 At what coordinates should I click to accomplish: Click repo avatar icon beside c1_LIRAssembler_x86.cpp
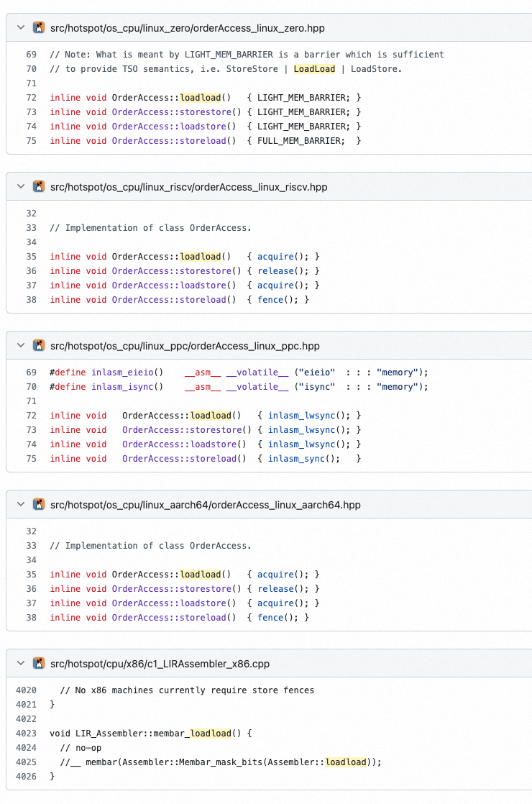click(x=39, y=664)
